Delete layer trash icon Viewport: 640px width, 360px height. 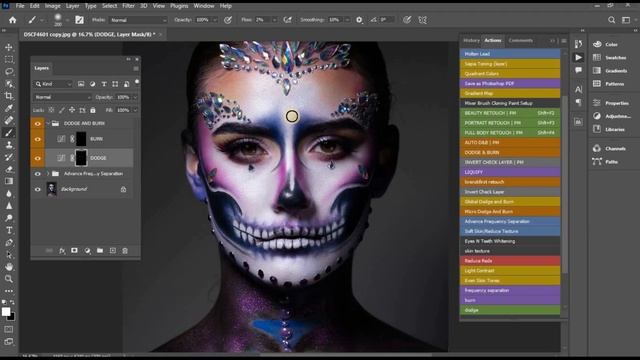pyautogui.click(x=125, y=251)
